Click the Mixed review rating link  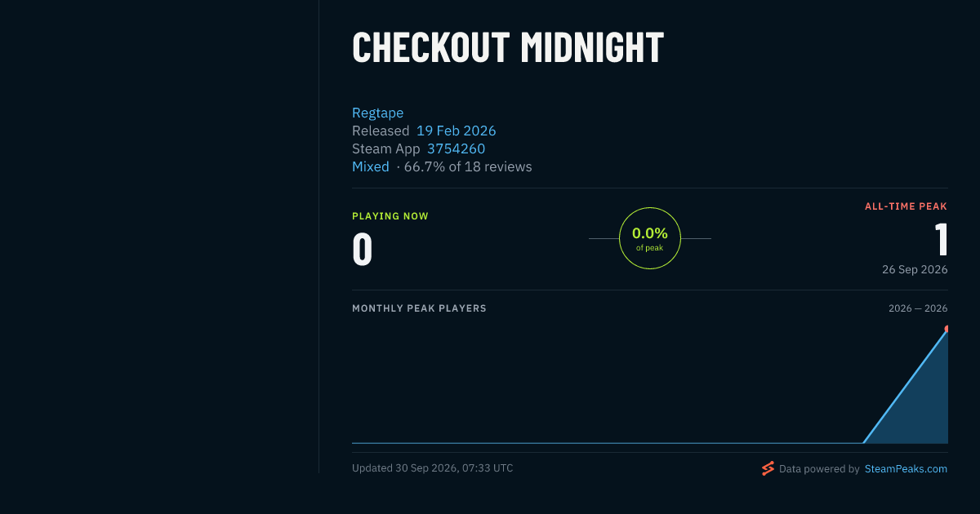(370, 166)
